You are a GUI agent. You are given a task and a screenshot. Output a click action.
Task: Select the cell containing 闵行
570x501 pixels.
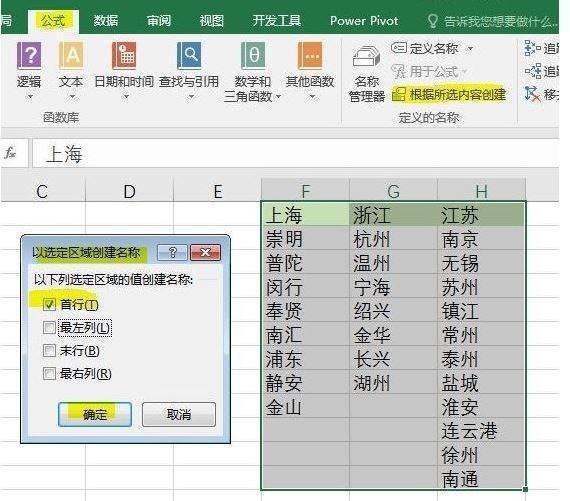tap(305, 286)
